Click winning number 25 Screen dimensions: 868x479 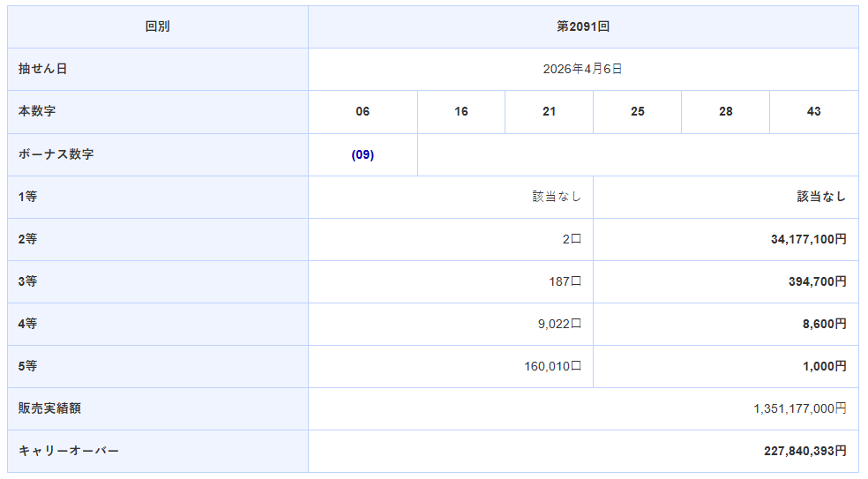point(637,111)
